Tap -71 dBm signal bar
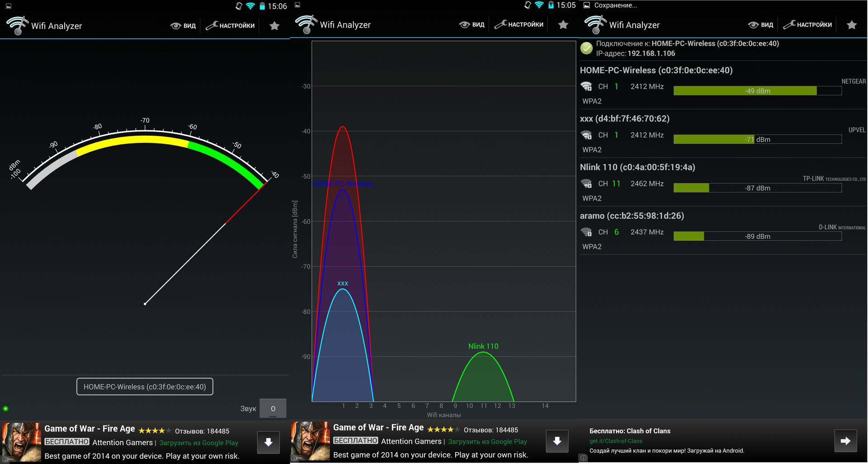Viewport: 868px width, 464px height. [758, 139]
